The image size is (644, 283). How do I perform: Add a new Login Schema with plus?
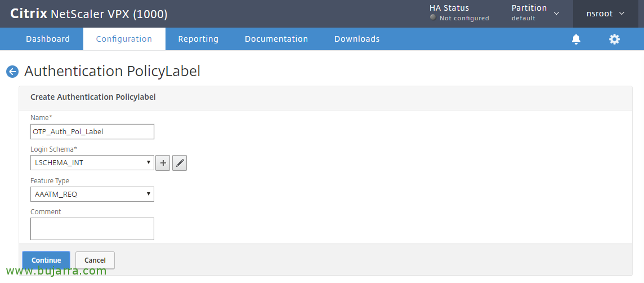tap(163, 163)
